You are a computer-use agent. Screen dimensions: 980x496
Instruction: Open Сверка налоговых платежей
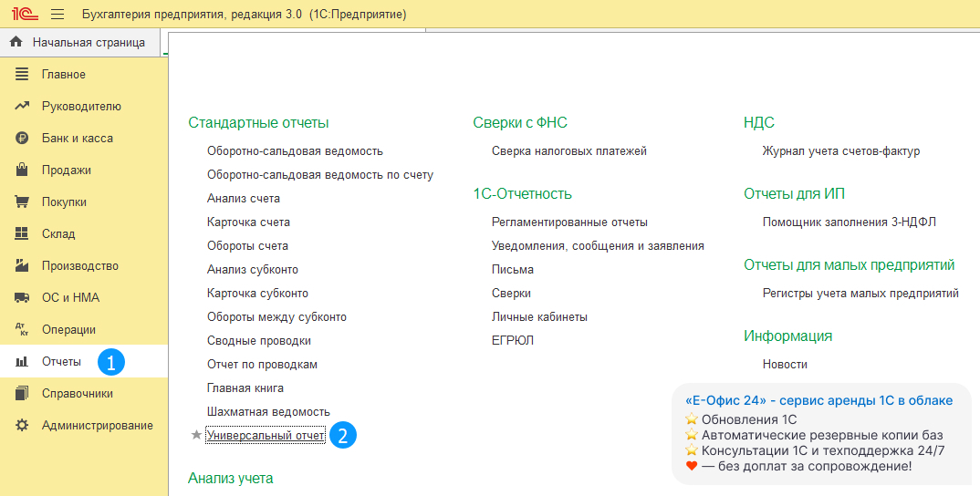(x=569, y=151)
